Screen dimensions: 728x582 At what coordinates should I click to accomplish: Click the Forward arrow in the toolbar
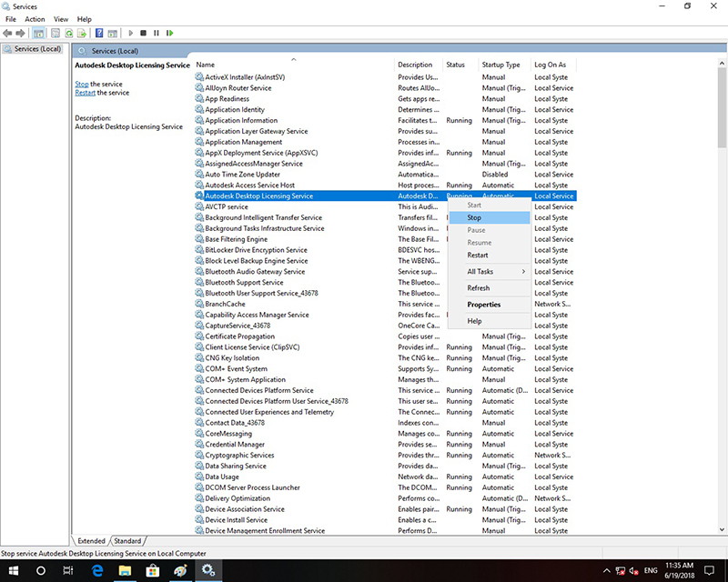coord(20,33)
